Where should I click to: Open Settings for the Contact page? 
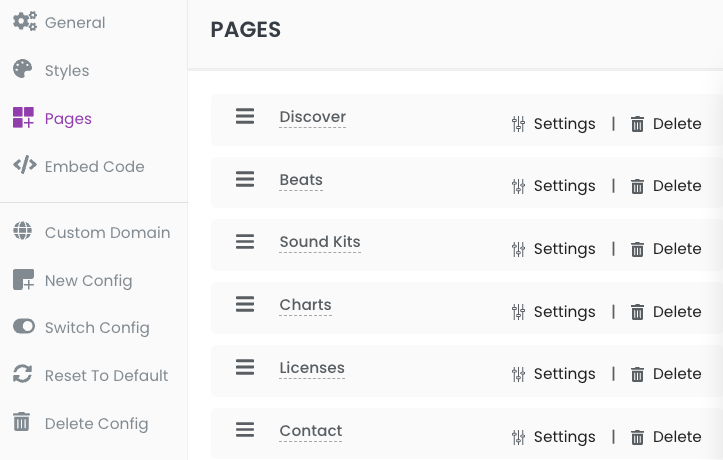click(553, 436)
